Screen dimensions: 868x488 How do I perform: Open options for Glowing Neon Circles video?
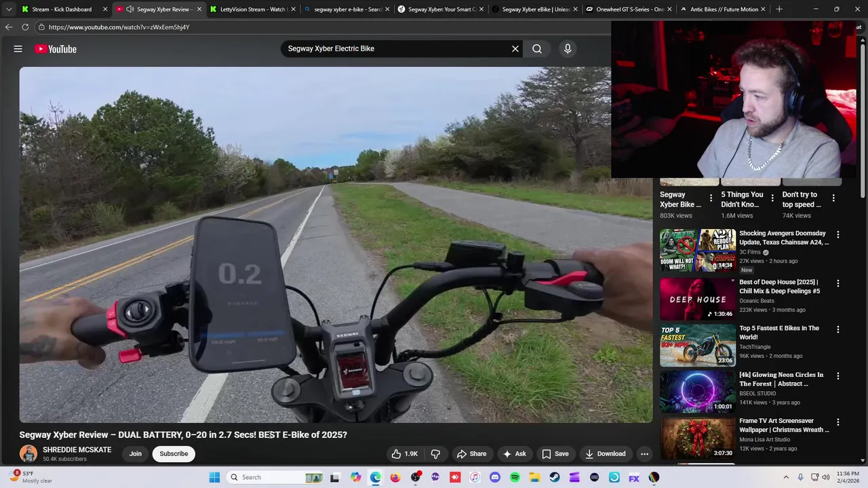(x=838, y=376)
